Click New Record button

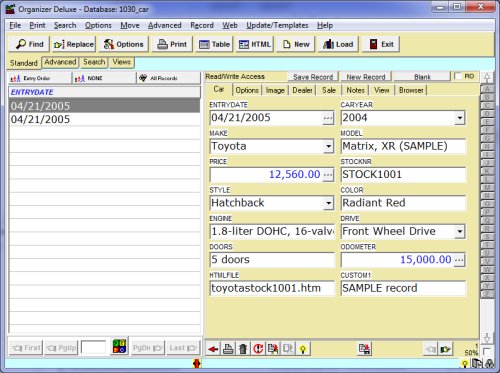click(366, 77)
